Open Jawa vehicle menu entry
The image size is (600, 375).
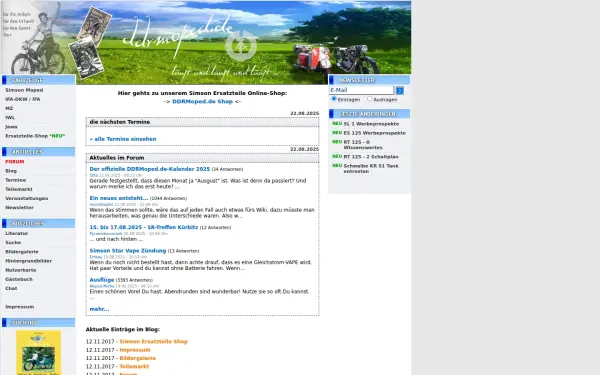pos(11,127)
